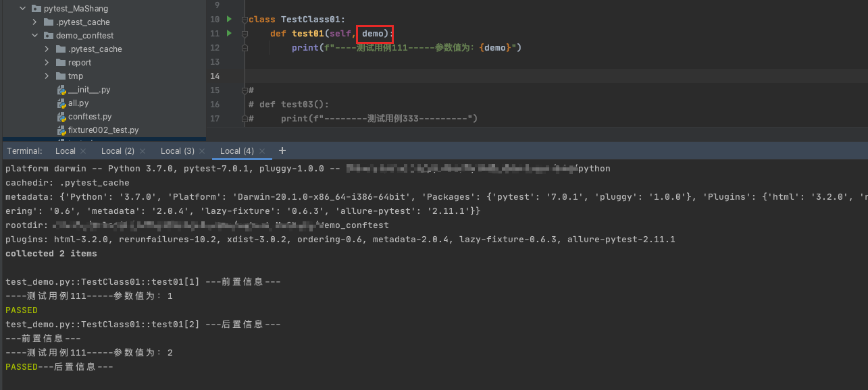Image resolution: width=868 pixels, height=390 pixels.
Task: Run test01 via gutter arrow on line 11
Action: pos(229,33)
